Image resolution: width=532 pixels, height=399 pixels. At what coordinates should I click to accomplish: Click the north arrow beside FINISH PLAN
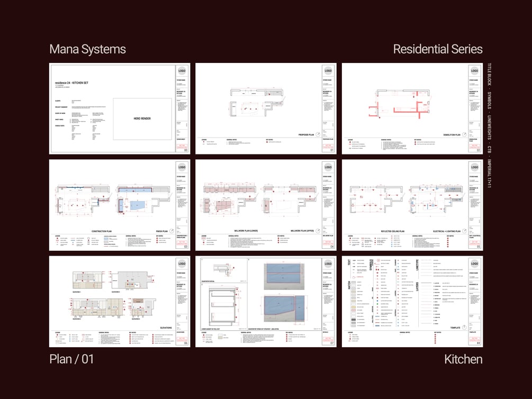[x=172, y=231]
